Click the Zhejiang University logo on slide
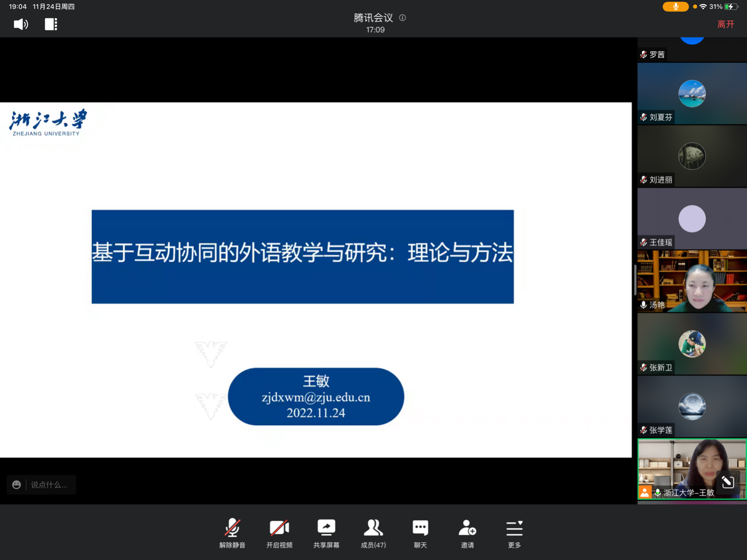747x560 pixels. (x=48, y=123)
